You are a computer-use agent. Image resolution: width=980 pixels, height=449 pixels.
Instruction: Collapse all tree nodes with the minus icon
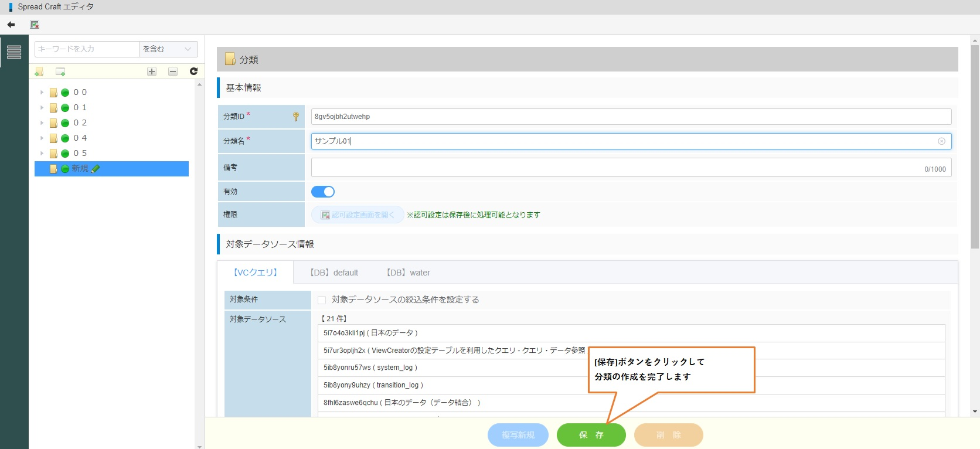click(x=173, y=72)
